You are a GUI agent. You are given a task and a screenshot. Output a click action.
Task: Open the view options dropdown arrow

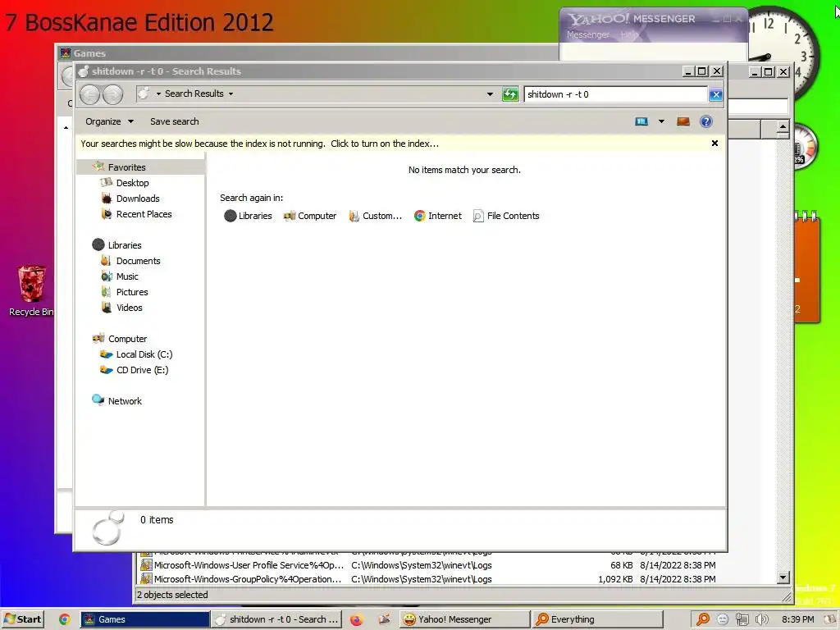(662, 121)
